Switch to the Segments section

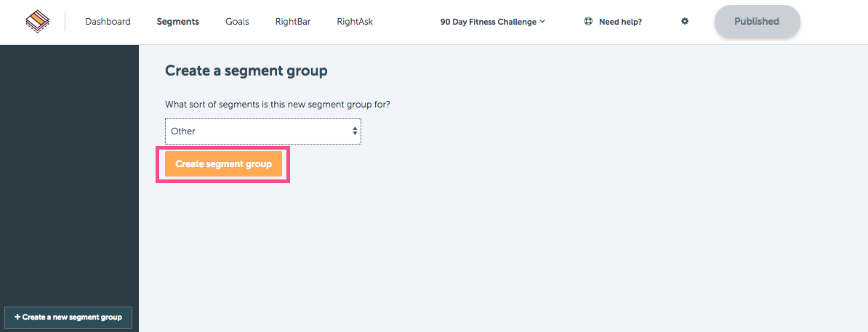point(177,22)
